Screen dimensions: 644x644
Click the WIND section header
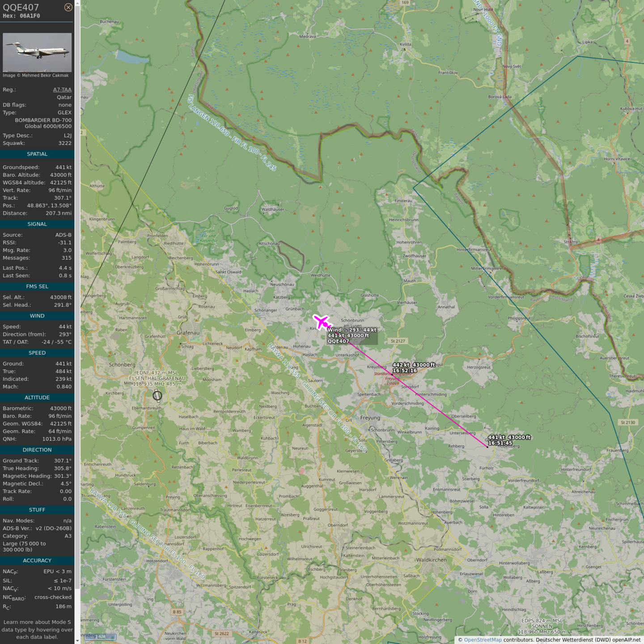tap(37, 316)
